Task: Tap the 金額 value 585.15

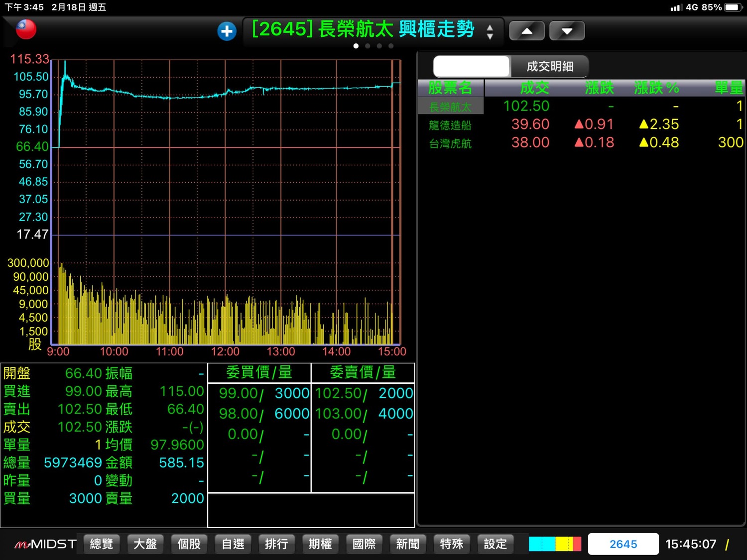Action: click(x=181, y=462)
